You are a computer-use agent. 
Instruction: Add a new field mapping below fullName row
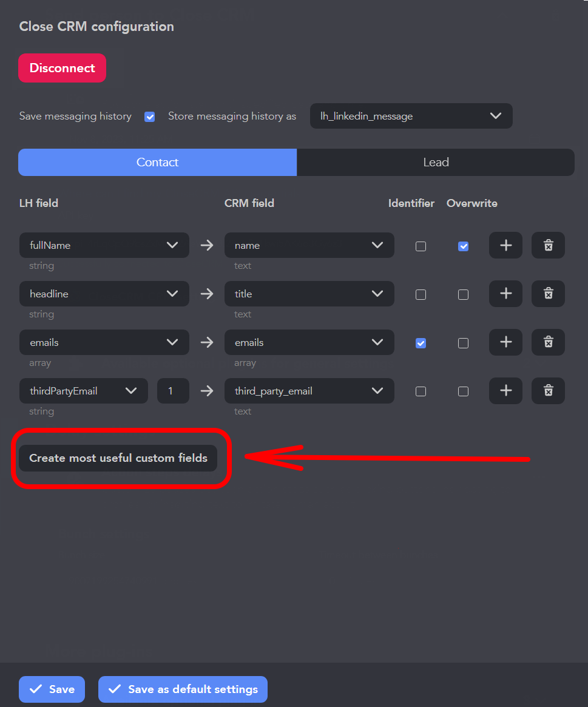click(505, 245)
